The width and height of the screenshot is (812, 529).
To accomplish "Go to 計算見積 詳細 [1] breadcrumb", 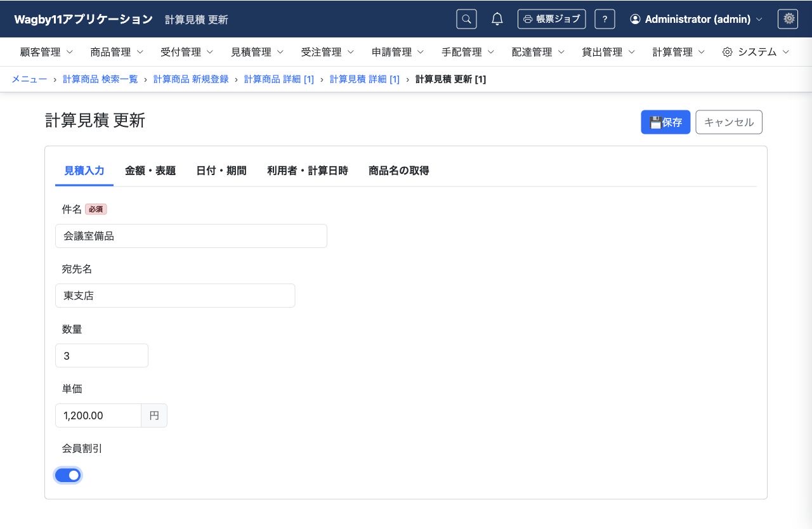I will tap(365, 79).
